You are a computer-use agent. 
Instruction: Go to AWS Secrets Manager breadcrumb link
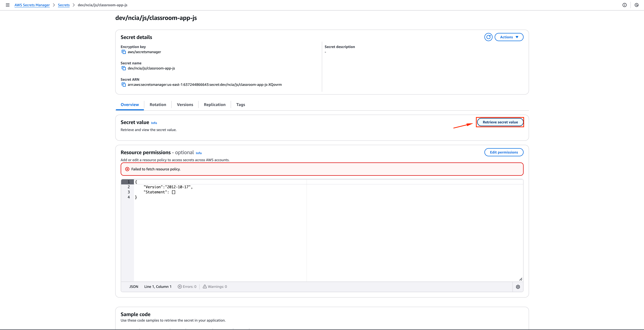click(x=32, y=5)
